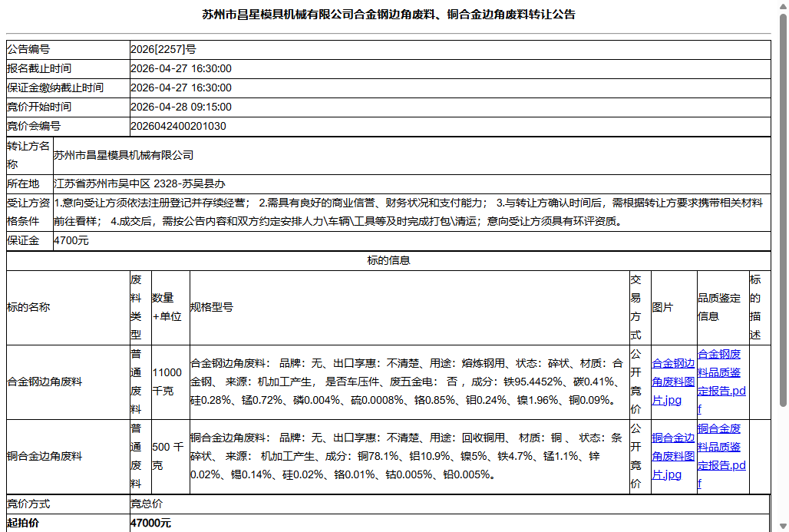
Task: Click the 图片 column header
Action: coord(674,307)
